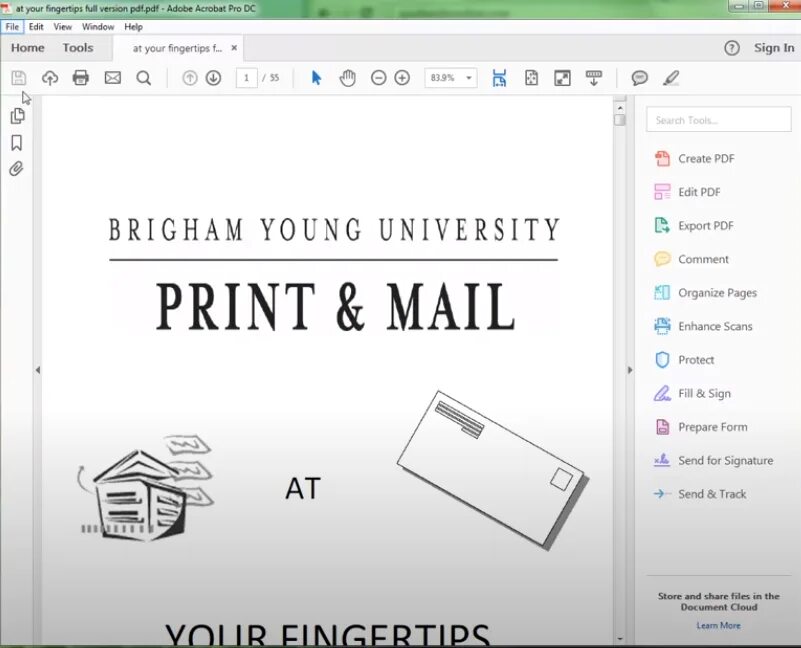Click the Fit width scrolling icon
This screenshot has width=801, height=648.
(x=499, y=78)
